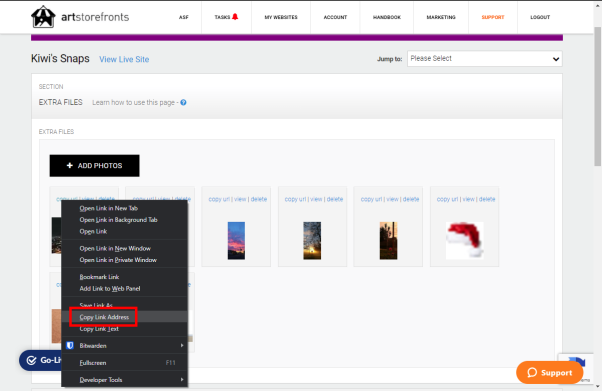
Task: Select Copy Link Text menu entry
Action: (124, 329)
